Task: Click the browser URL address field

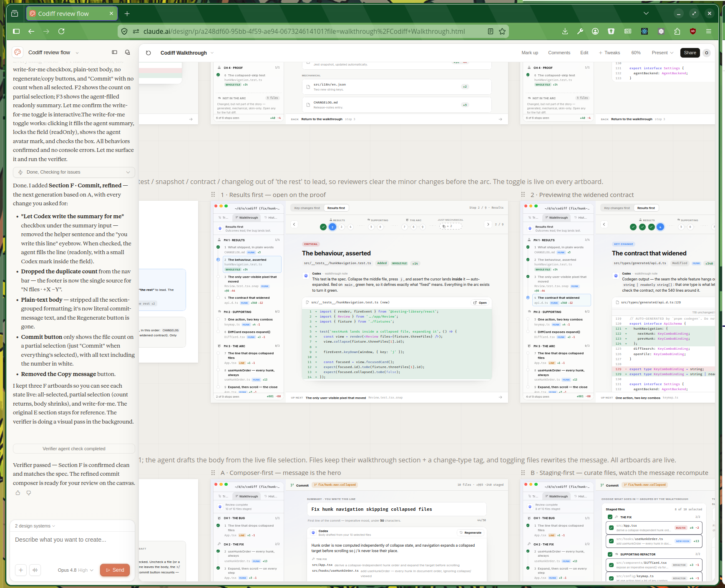Action: point(313,31)
